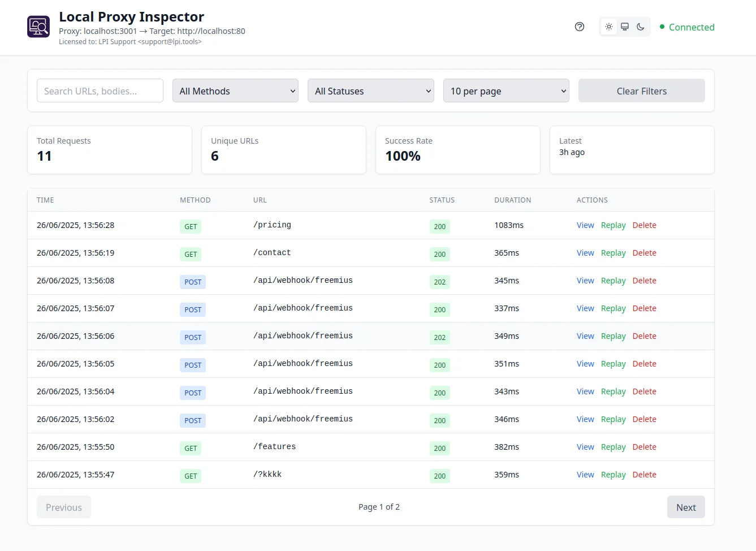Image resolution: width=756 pixels, height=551 pixels.
Task: Click the 1083ms duration value
Action: click(x=509, y=225)
